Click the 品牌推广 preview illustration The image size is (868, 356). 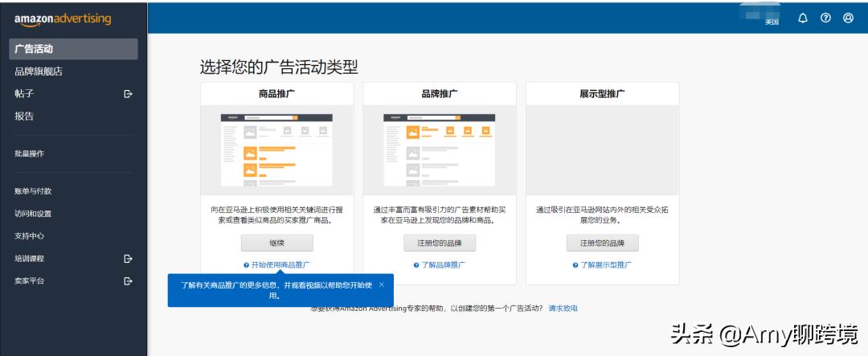point(440,150)
